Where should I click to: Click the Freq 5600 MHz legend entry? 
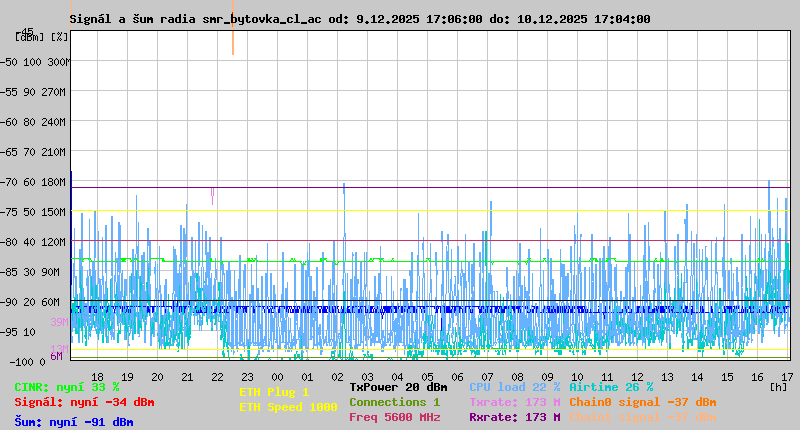pos(394,417)
